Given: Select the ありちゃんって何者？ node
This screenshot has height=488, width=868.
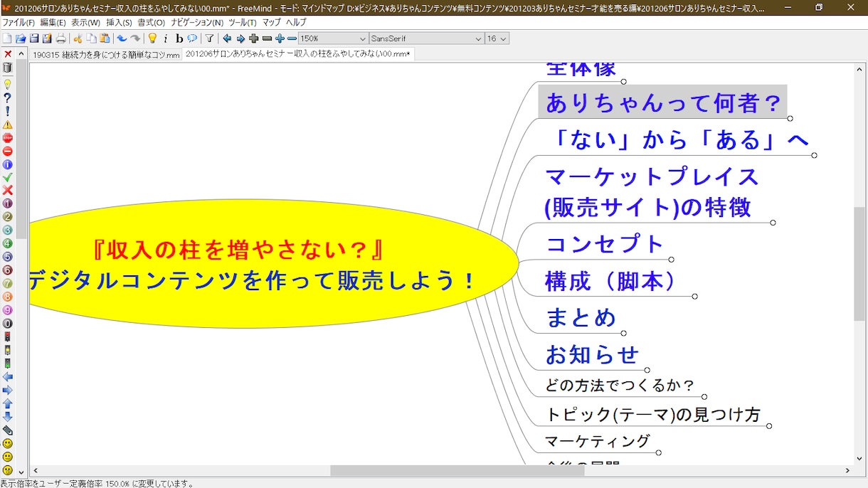Looking at the screenshot, I should (663, 102).
